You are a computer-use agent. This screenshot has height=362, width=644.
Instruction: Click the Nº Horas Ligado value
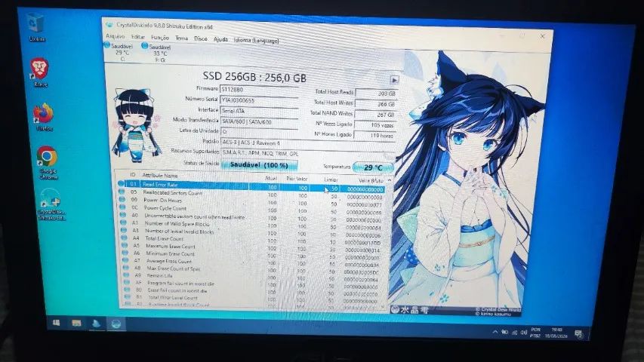375,135
